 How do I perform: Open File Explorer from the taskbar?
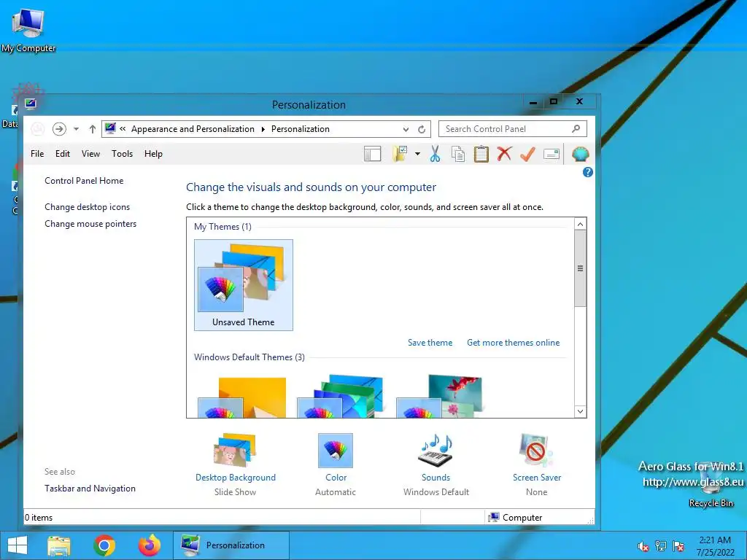pyautogui.click(x=59, y=545)
